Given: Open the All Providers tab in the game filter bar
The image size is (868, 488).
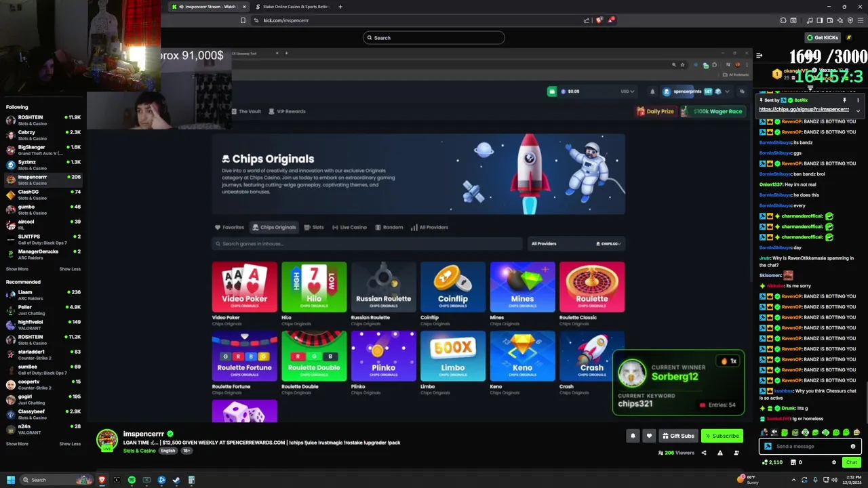Looking at the screenshot, I should pos(429,227).
